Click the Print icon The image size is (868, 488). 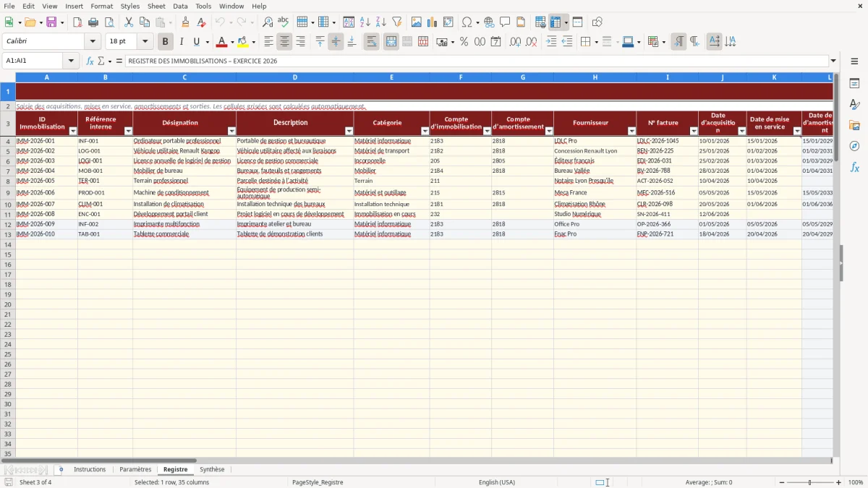tap(93, 22)
